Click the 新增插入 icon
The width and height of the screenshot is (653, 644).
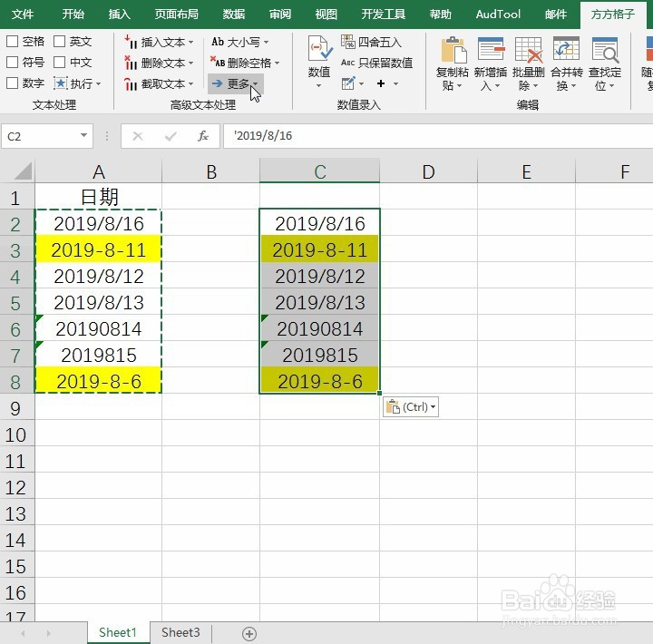[491, 49]
